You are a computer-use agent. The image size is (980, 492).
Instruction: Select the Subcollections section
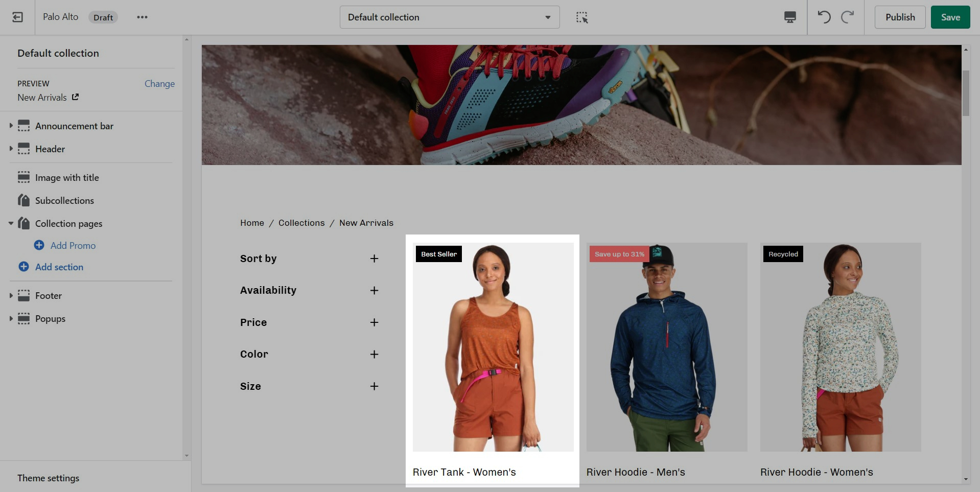(x=64, y=200)
